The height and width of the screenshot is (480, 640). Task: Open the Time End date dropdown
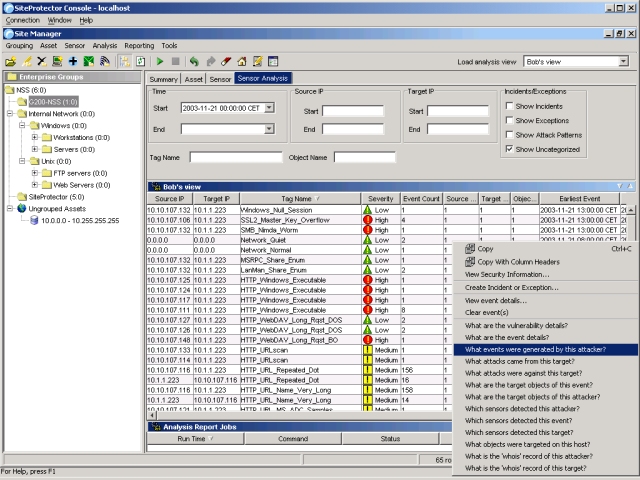pyautogui.click(x=269, y=129)
